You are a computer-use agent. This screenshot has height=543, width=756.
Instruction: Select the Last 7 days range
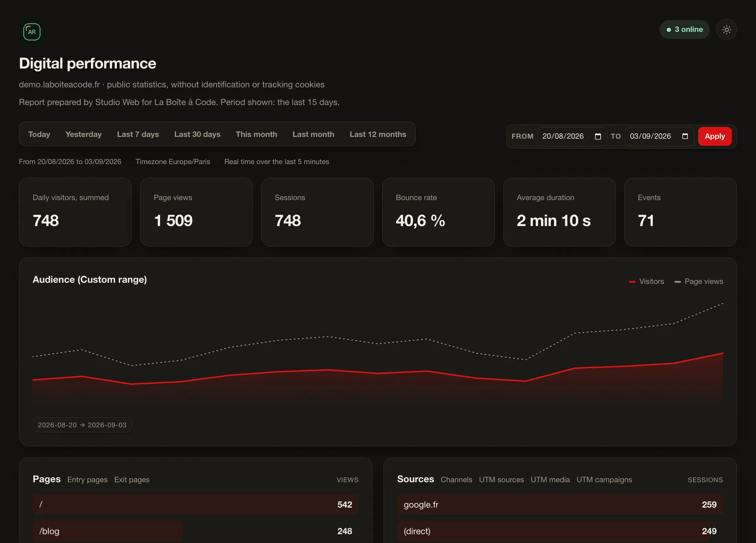[x=138, y=134]
